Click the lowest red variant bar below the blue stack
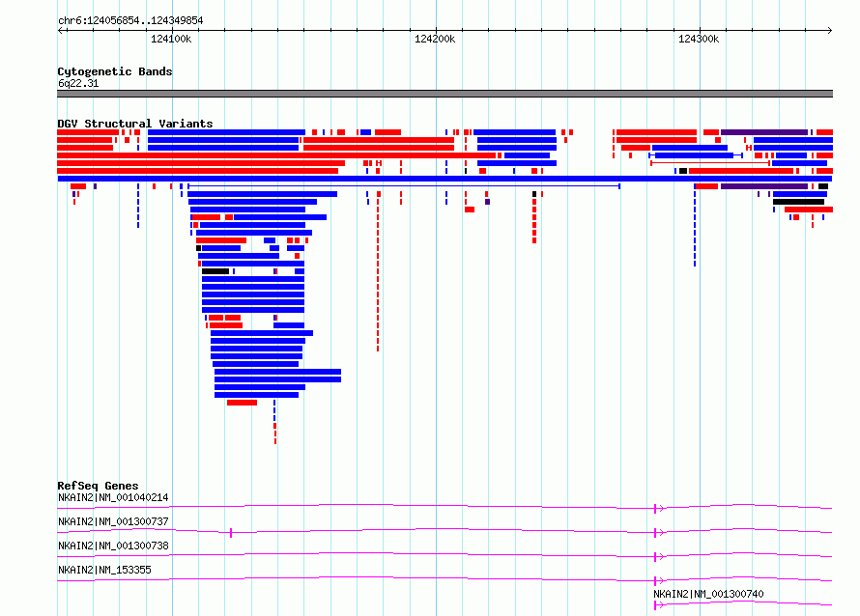Image resolution: width=860 pixels, height=616 pixels. coord(242,403)
